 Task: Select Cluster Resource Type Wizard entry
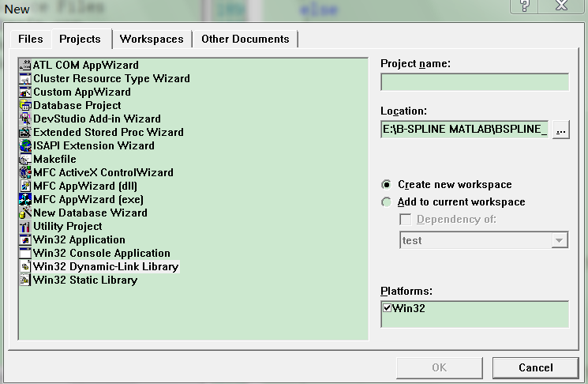pyautogui.click(x=111, y=78)
